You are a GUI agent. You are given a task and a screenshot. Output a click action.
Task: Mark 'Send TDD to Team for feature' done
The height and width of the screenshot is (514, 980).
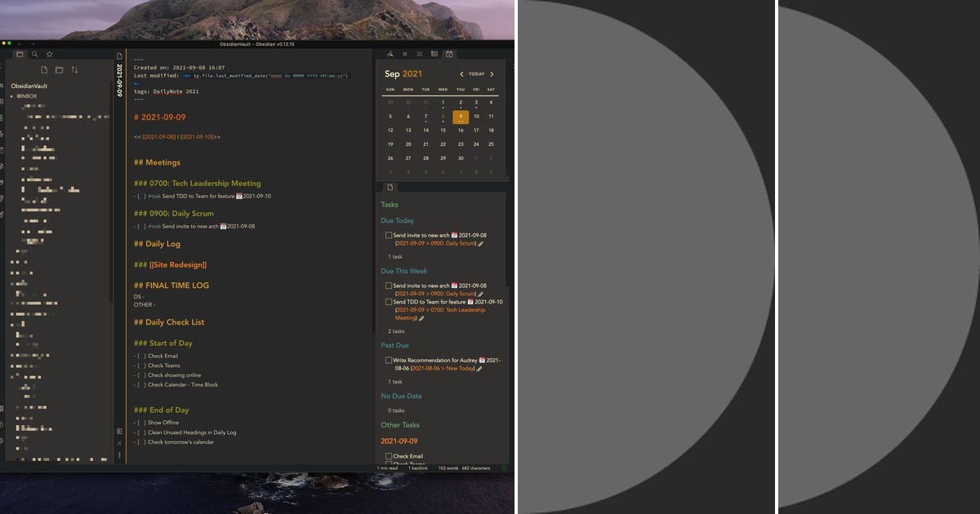tap(389, 302)
